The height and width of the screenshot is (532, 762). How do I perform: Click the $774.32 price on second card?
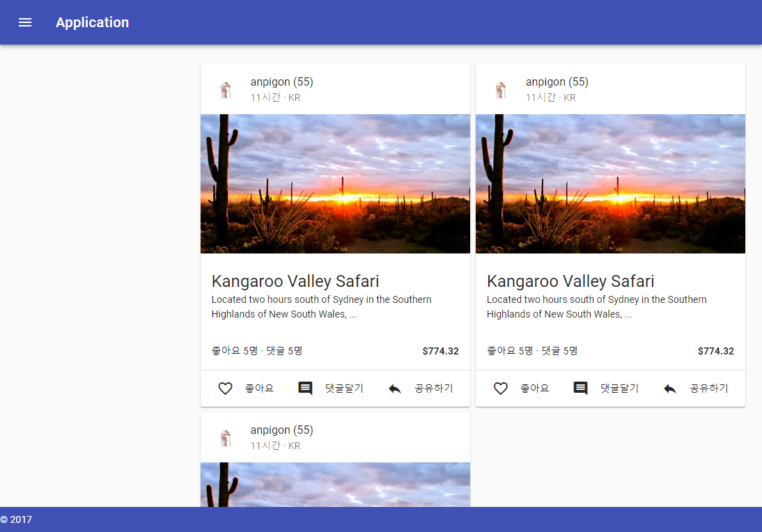click(716, 351)
